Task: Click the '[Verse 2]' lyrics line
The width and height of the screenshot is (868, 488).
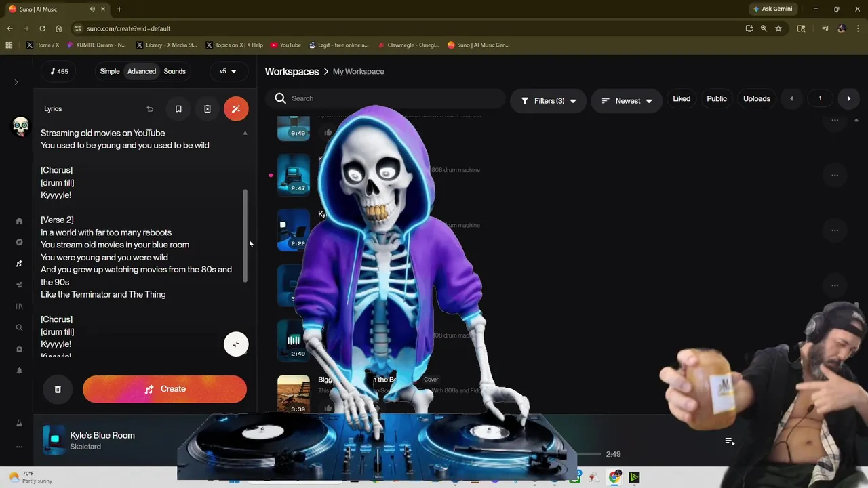Action: (57, 220)
